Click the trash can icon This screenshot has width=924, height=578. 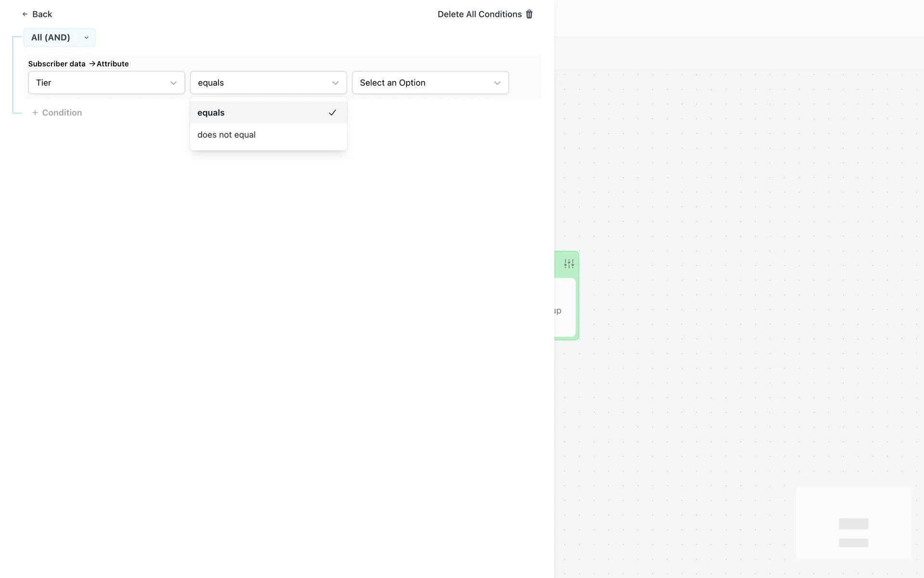pyautogui.click(x=529, y=14)
